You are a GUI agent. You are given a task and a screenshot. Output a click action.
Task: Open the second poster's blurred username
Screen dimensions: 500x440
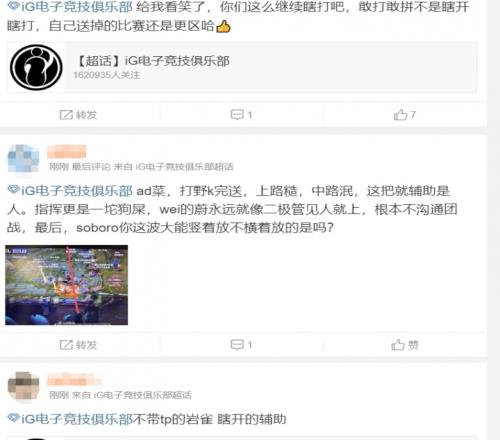[x=67, y=151]
